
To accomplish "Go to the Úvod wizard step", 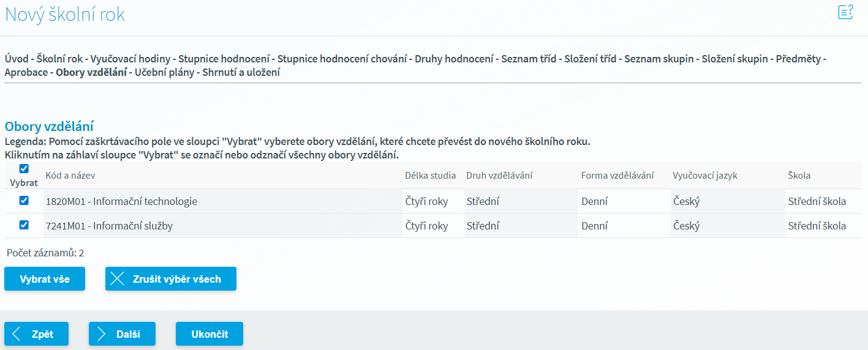I will tap(17, 59).
